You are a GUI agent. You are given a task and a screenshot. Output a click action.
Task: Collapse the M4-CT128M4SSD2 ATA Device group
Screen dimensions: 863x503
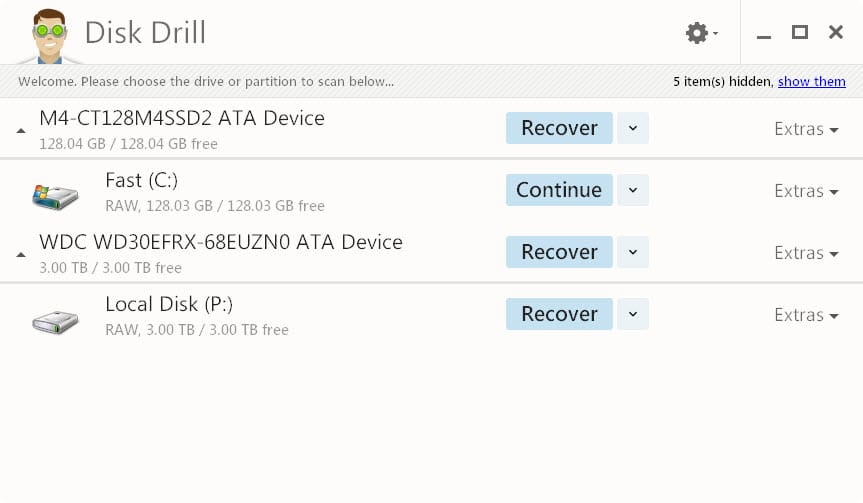(x=21, y=131)
